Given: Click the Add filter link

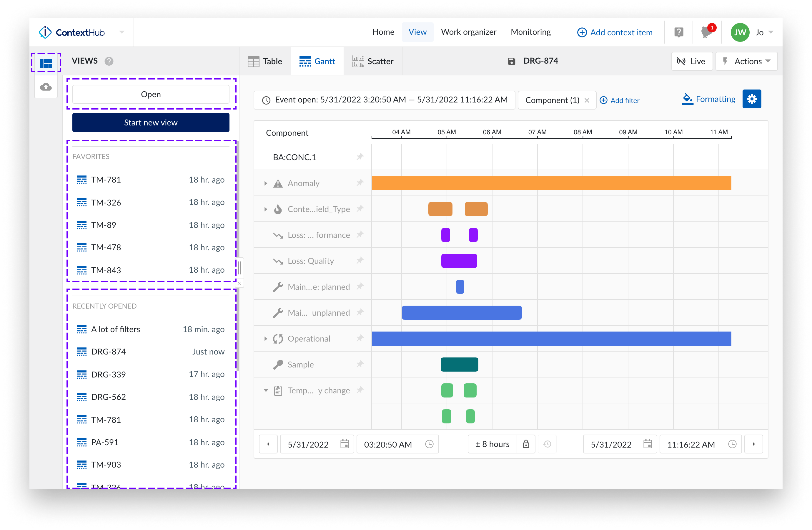Looking at the screenshot, I should pos(620,100).
